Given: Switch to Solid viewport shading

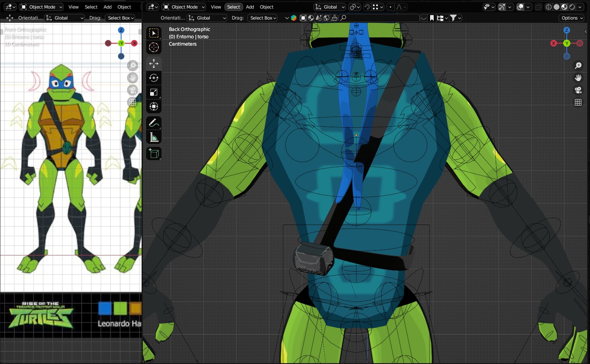Looking at the screenshot, I should point(557,7).
